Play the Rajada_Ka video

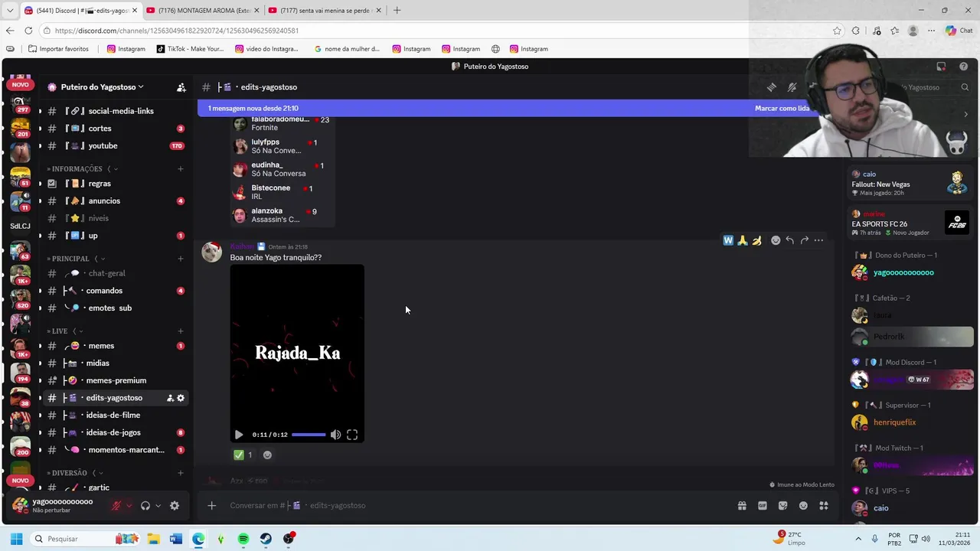point(239,435)
